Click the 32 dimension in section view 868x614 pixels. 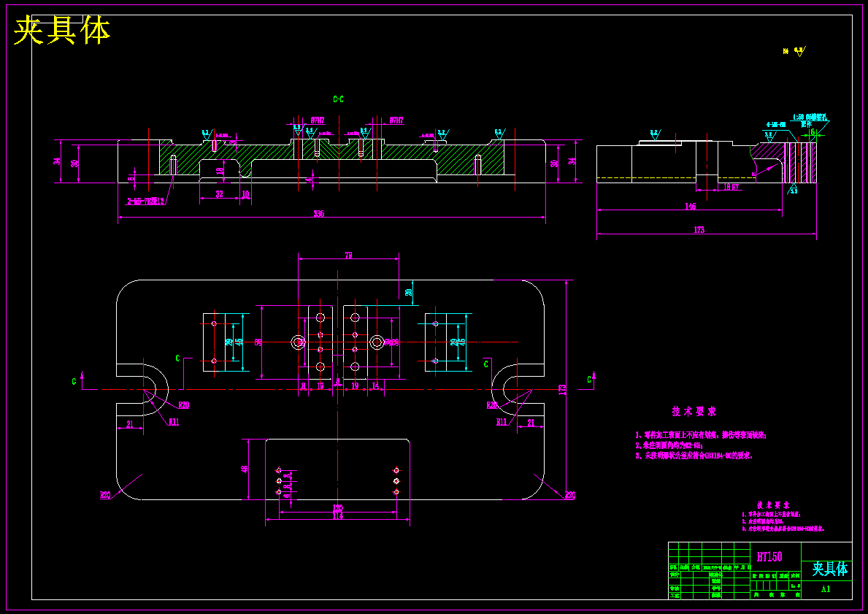(219, 194)
